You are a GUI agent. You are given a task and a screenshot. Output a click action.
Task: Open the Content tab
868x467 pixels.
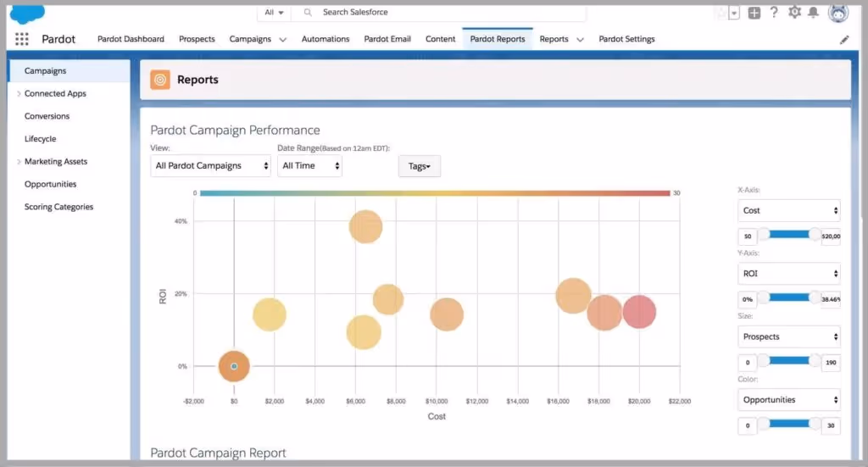click(440, 39)
